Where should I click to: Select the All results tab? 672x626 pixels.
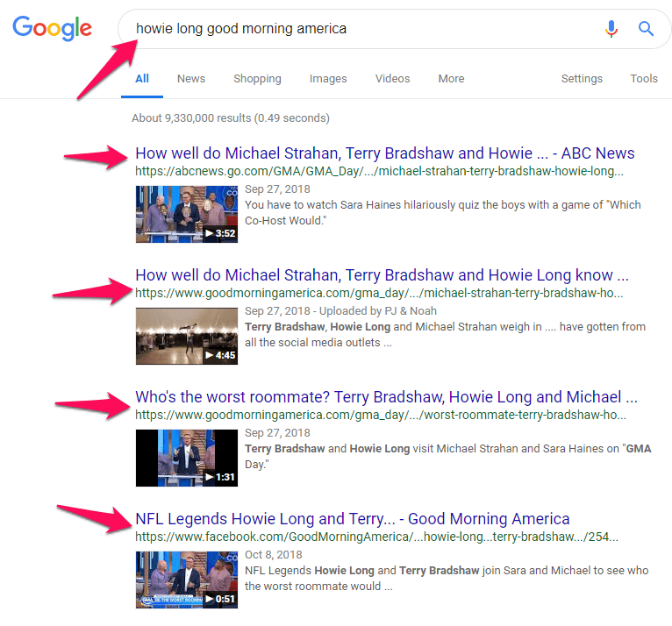click(x=142, y=79)
